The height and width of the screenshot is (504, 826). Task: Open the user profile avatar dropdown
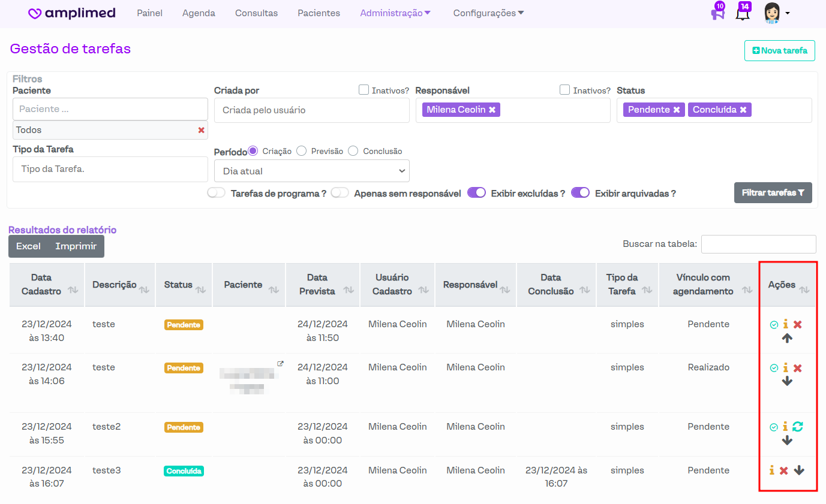(x=776, y=13)
